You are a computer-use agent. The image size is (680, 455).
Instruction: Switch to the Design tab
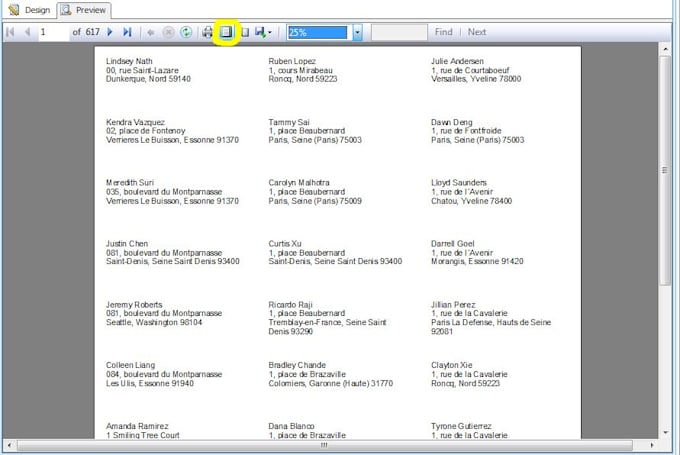coord(29,9)
